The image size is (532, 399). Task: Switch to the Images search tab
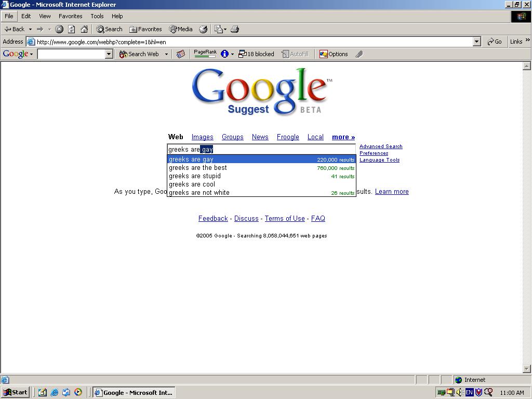(x=202, y=137)
